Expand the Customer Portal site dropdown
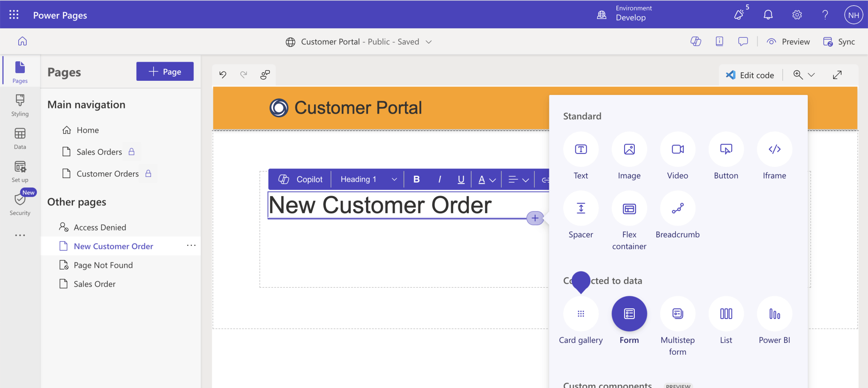The height and width of the screenshot is (388, 868). (x=429, y=42)
